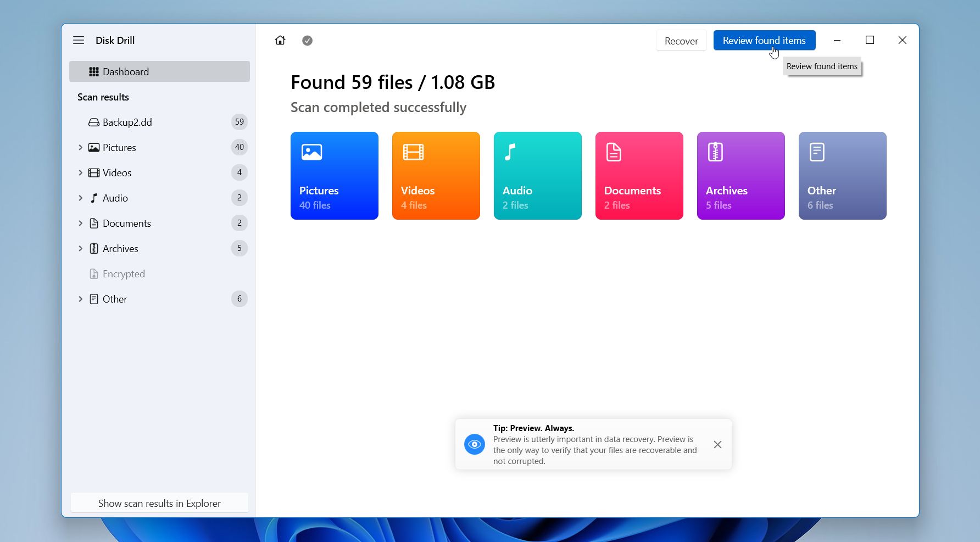Open the Videos category card
Image resolution: width=980 pixels, height=542 pixels.
pos(436,176)
